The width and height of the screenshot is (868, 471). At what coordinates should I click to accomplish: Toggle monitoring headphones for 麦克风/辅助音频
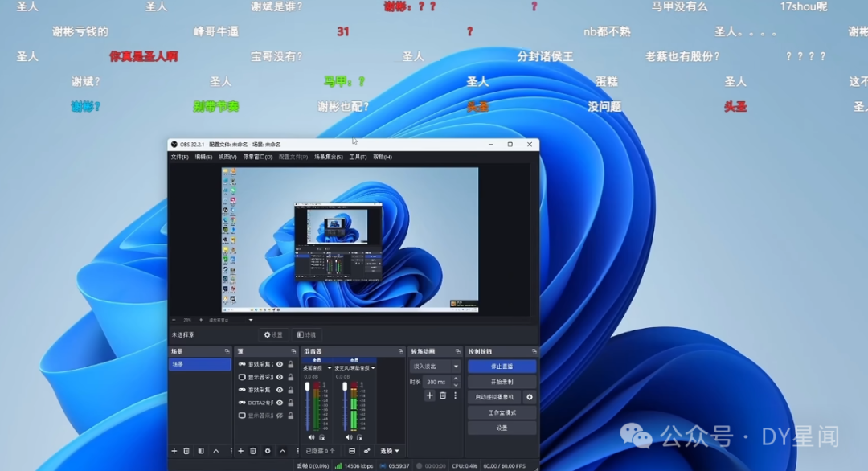[359, 437]
